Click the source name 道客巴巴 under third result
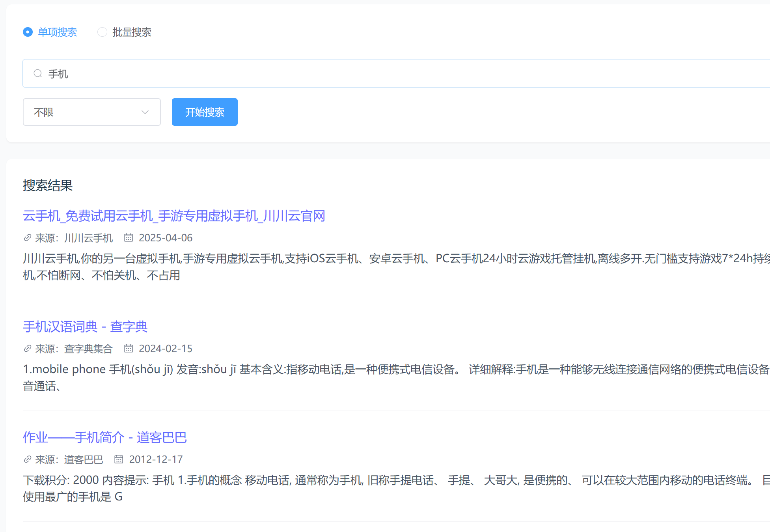The image size is (770, 532). click(84, 459)
